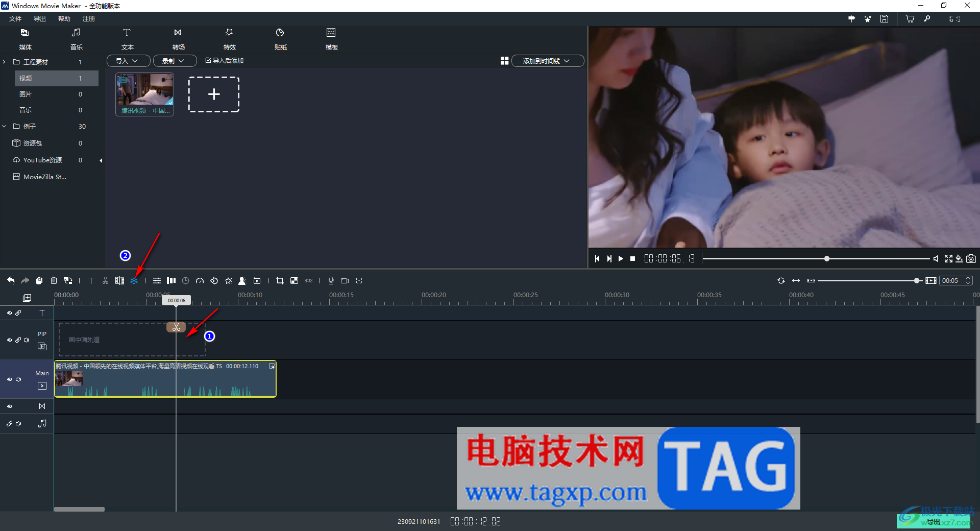Viewport: 980px width, 531px height.
Task: Open the 添加到时间线 dropdown
Action: [548, 61]
